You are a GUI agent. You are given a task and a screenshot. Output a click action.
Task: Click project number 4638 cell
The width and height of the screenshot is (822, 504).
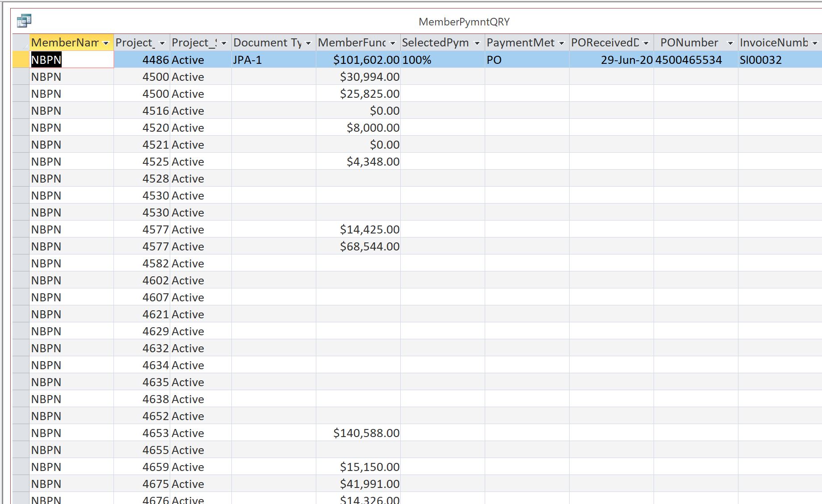[x=142, y=399]
